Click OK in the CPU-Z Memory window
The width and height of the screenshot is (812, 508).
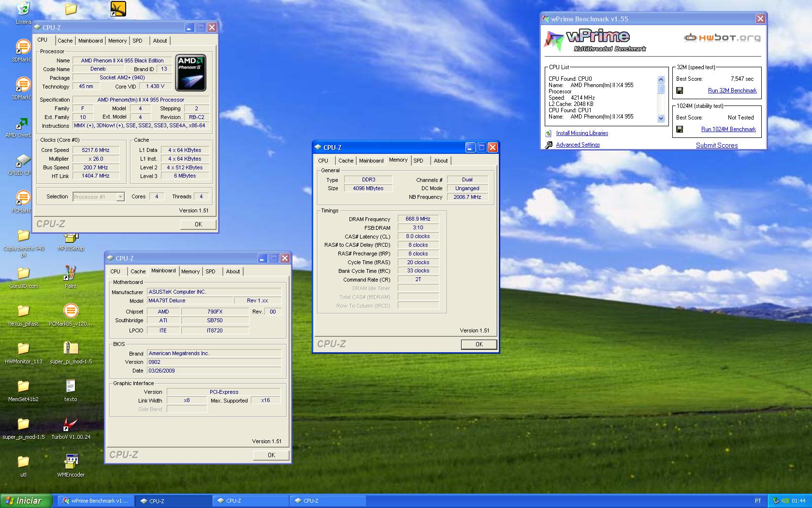[x=479, y=344]
